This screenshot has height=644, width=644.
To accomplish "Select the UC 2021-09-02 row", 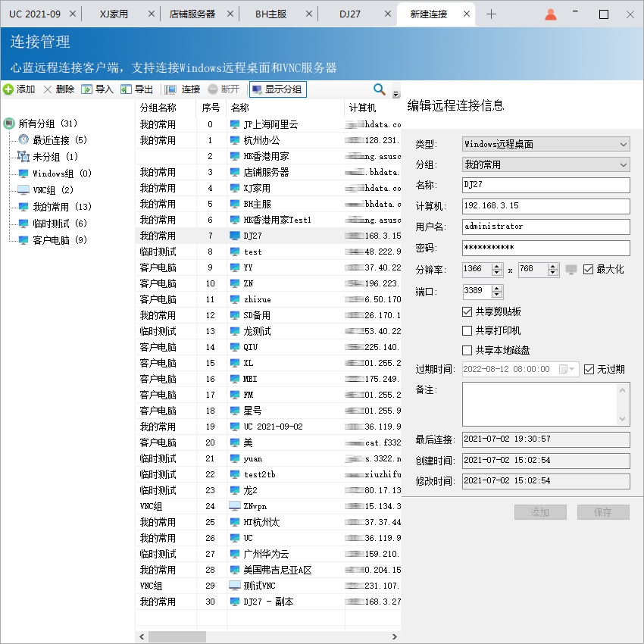I will [x=268, y=427].
